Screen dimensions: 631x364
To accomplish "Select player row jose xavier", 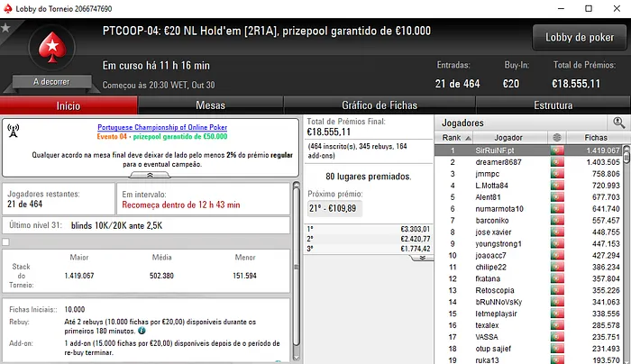I will click(x=529, y=232).
